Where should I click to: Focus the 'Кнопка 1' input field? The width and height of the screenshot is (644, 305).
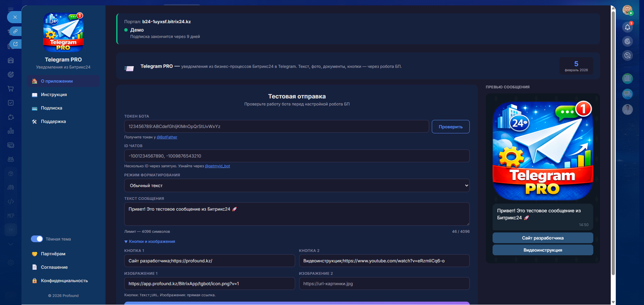[210, 261]
